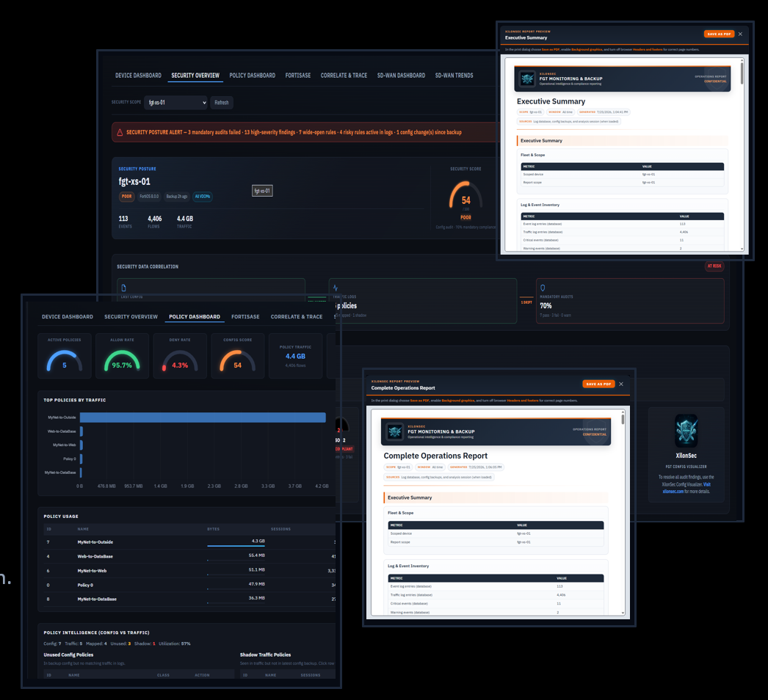The image size is (768, 700).
Task: Click scrollbar in Complete Operations Report preview
Action: coord(623,418)
